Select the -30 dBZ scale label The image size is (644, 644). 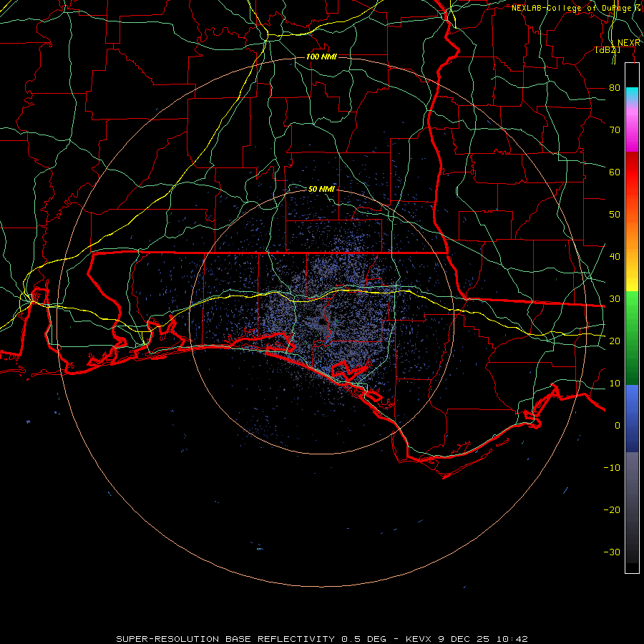pyautogui.click(x=612, y=552)
